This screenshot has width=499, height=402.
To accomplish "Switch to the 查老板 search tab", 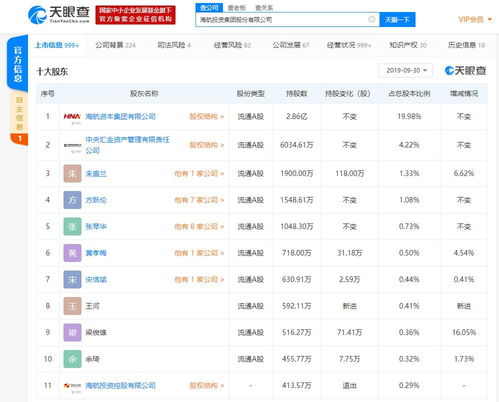I will click(x=236, y=8).
